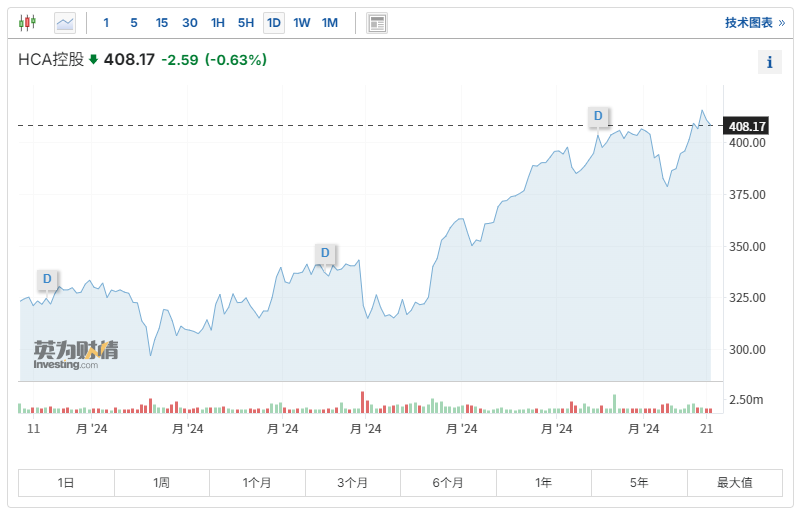Select the area chart type icon
The width and height of the screenshot is (805, 513).
click(x=65, y=23)
